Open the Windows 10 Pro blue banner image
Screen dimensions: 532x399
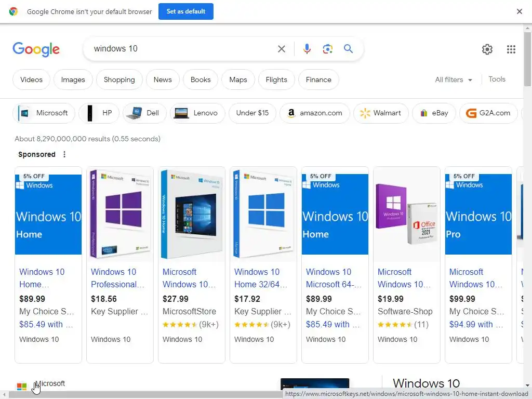[x=478, y=215]
